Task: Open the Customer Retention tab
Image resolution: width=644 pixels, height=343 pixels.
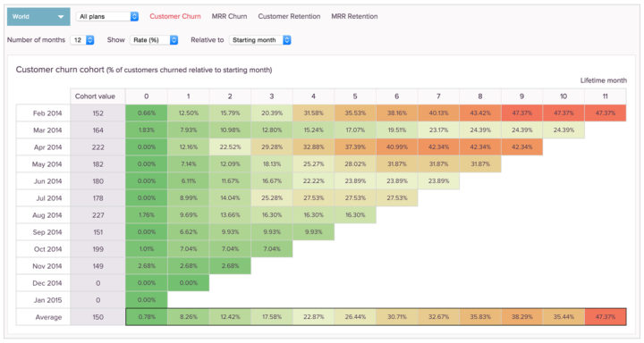Action: [x=289, y=16]
